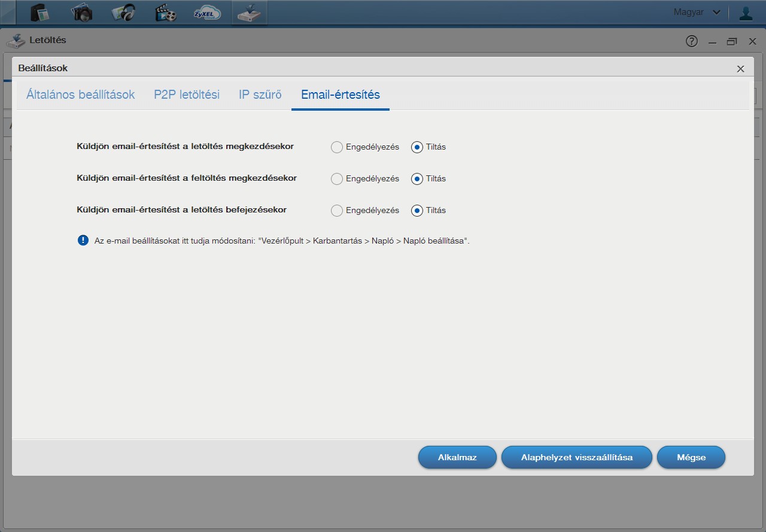Image resolution: width=766 pixels, height=532 pixels.
Task: Open the Music headphones app icon
Action: tap(123, 13)
